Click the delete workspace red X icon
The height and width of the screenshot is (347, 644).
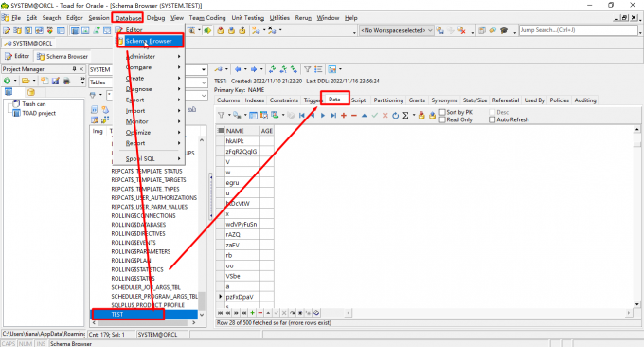pyautogui.click(x=461, y=30)
